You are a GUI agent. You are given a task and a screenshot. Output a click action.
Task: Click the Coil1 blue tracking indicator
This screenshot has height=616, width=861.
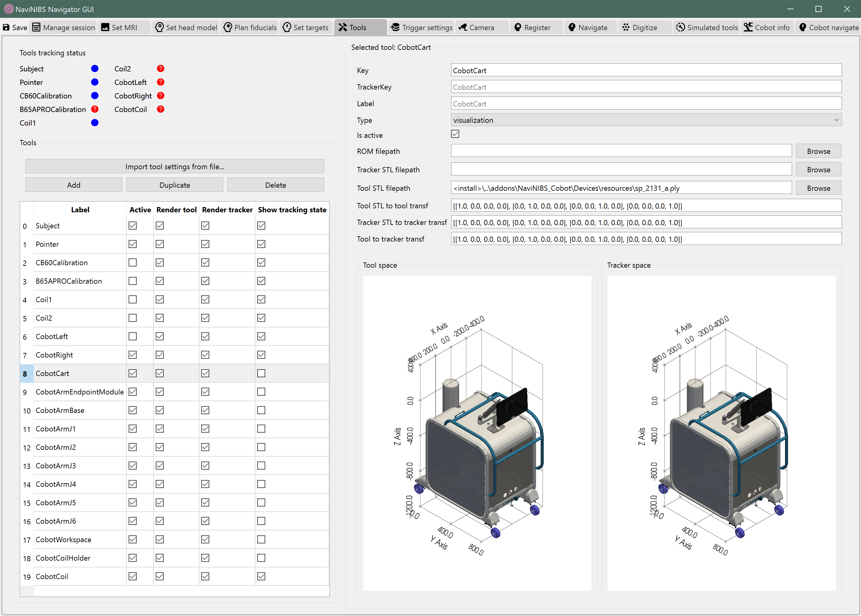pyautogui.click(x=95, y=122)
